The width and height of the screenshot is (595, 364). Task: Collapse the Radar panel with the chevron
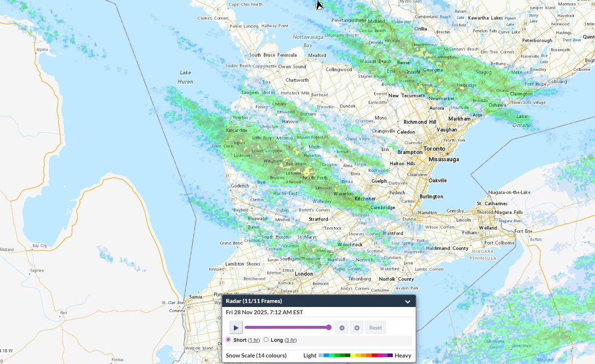[408, 301]
